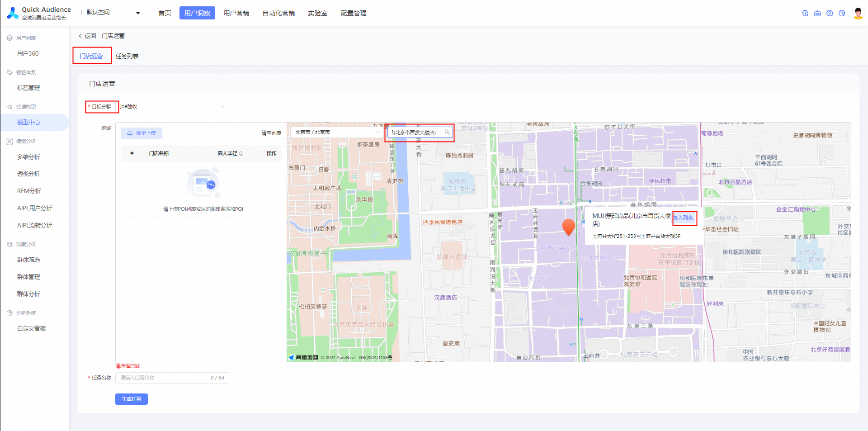Click 清空列表 to clear store list
Image resolution: width=868 pixels, height=431 pixels.
(x=271, y=133)
